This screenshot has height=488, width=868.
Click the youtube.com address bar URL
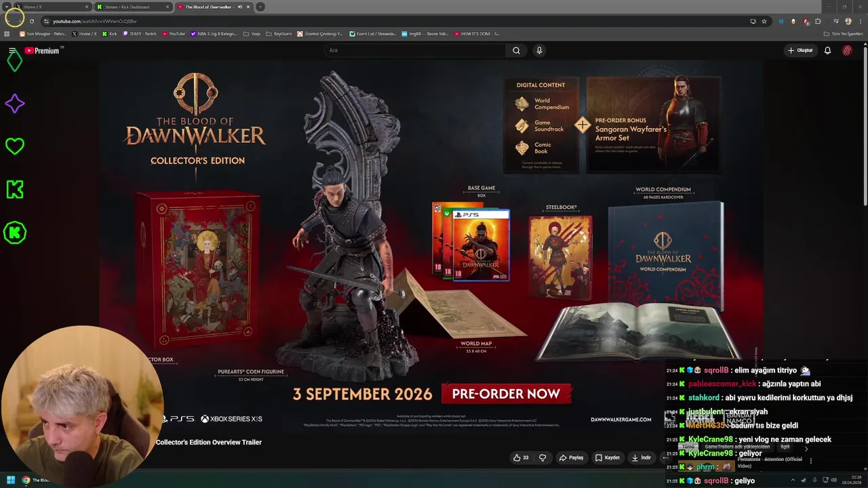coord(95,21)
